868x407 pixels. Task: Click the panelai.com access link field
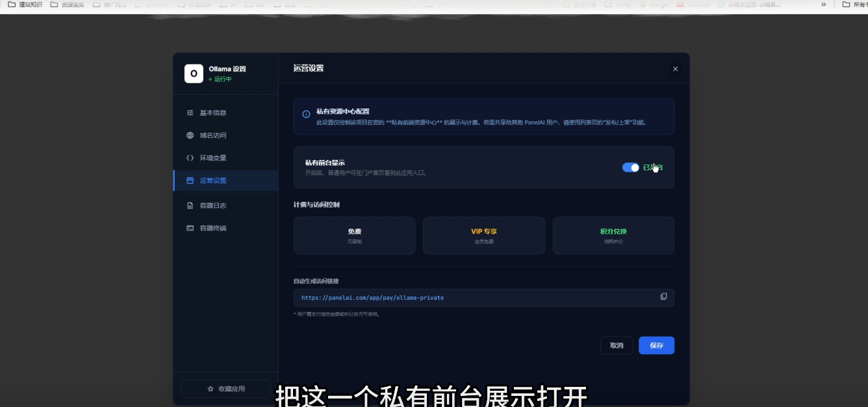(484, 298)
